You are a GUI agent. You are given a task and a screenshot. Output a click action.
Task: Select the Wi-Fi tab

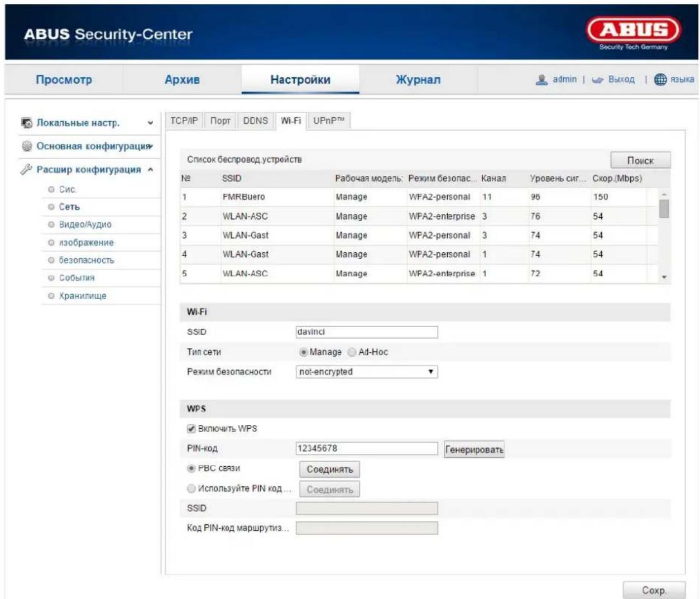pyautogui.click(x=291, y=121)
